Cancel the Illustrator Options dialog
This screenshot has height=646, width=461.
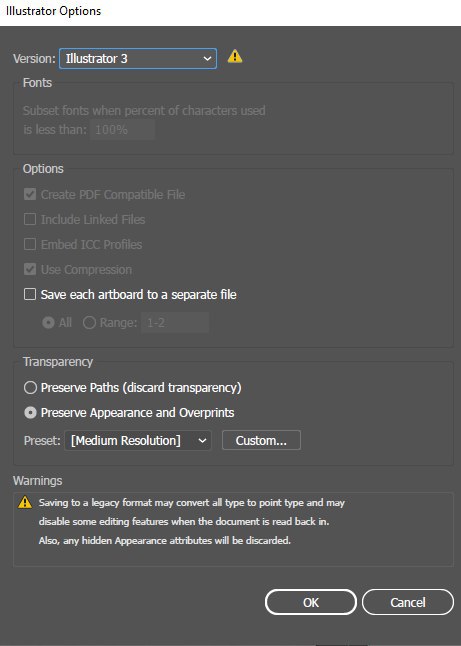[408, 602]
